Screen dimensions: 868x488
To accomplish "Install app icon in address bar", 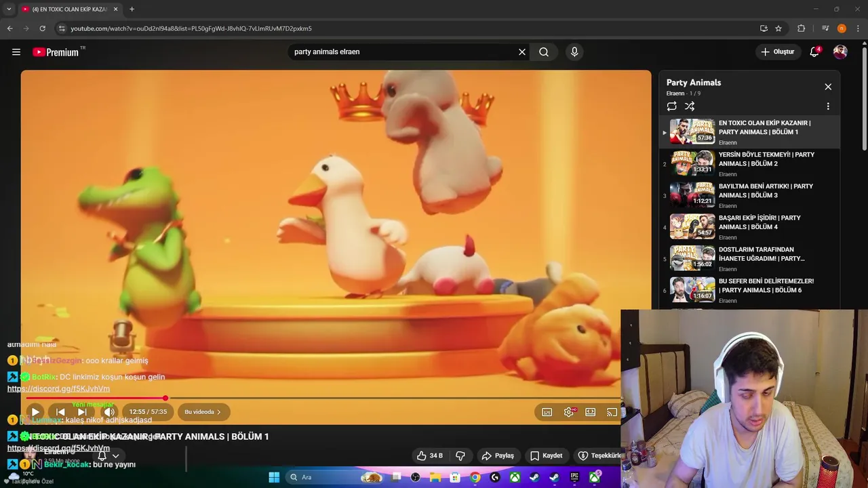I will pyautogui.click(x=764, y=28).
